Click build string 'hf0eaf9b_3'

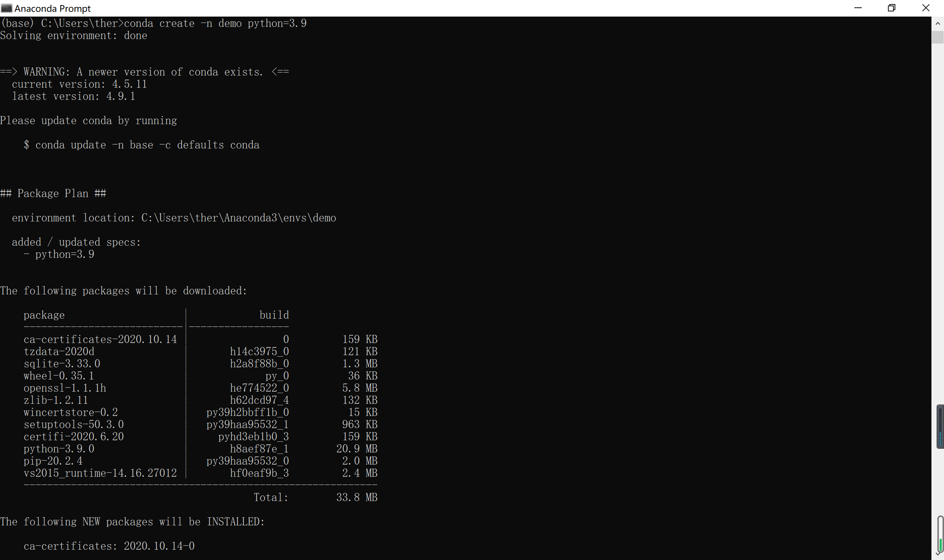pos(259,473)
